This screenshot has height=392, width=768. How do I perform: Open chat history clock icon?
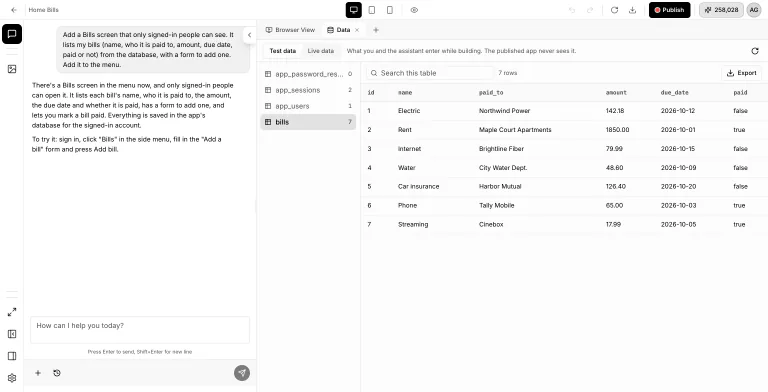click(x=57, y=373)
